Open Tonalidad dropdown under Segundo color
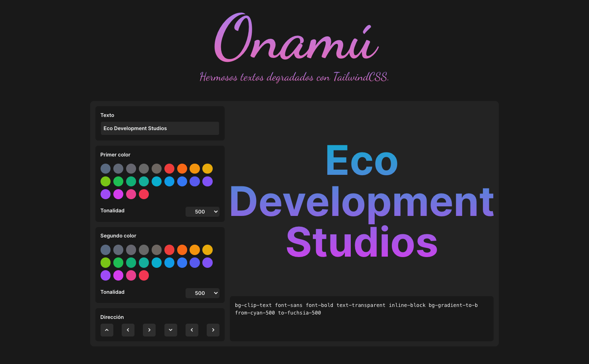Image resolution: width=589 pixels, height=364 pixels. tap(202, 293)
